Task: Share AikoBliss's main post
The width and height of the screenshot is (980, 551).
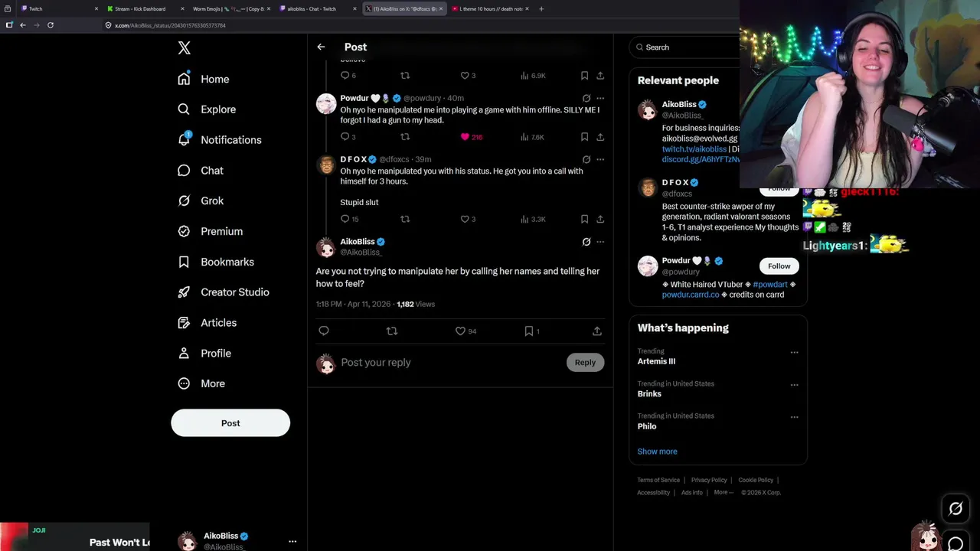Action: coord(597,331)
